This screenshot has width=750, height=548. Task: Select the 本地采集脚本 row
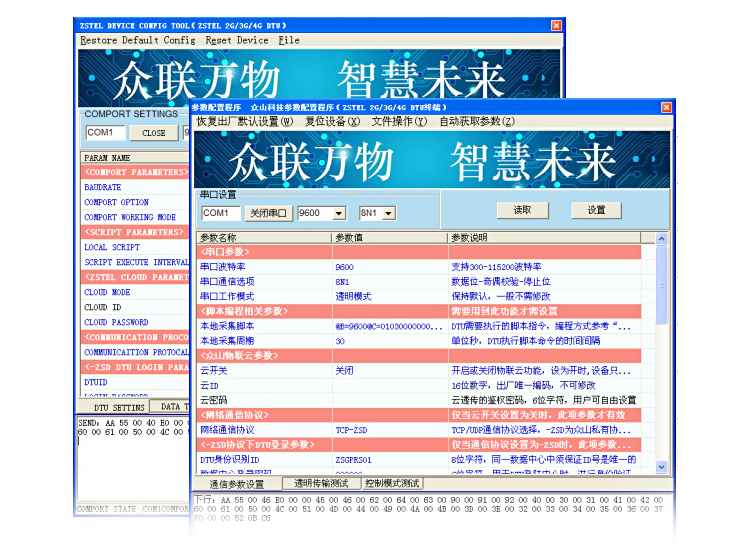419,326
